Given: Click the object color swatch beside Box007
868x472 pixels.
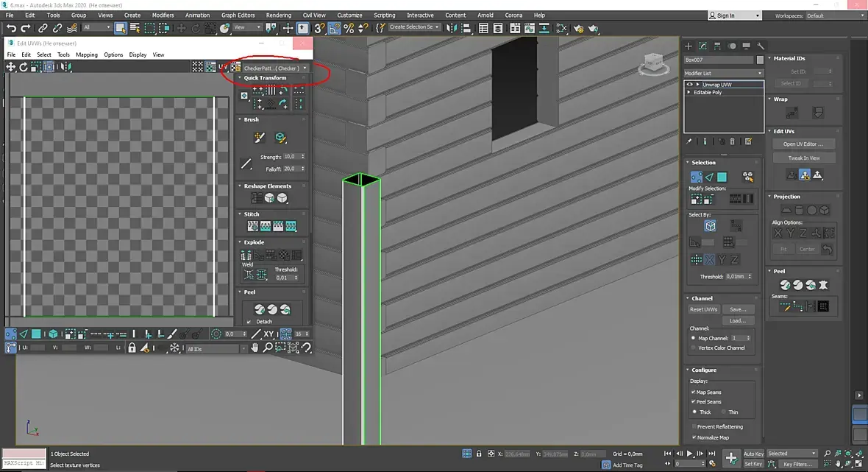Looking at the screenshot, I should pos(760,60).
